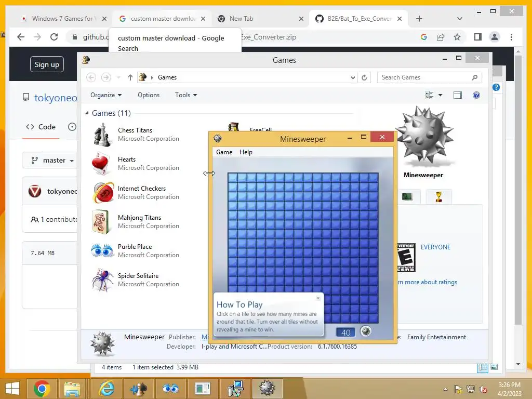
Task: Click inside the Search Games field
Action: 430,77
